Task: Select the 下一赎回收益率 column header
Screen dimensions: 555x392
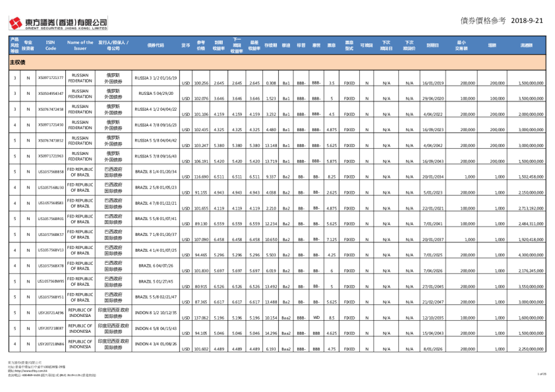Action: click(237, 45)
